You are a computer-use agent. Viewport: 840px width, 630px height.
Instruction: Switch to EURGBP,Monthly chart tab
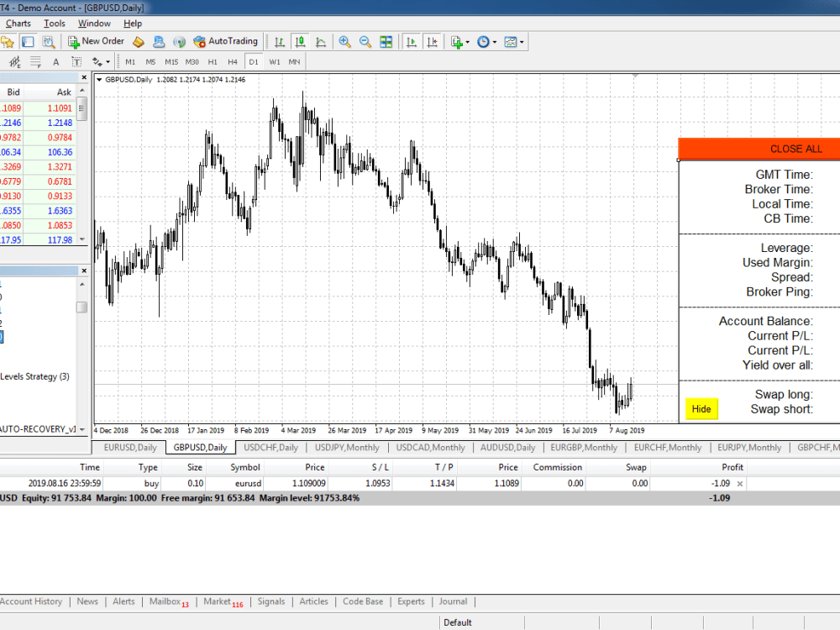pos(584,448)
